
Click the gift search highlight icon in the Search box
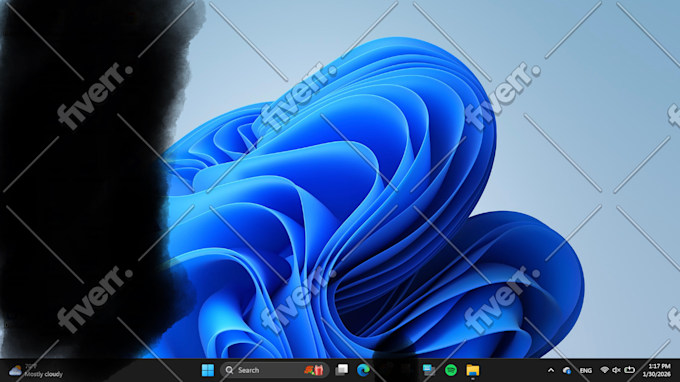(314, 370)
